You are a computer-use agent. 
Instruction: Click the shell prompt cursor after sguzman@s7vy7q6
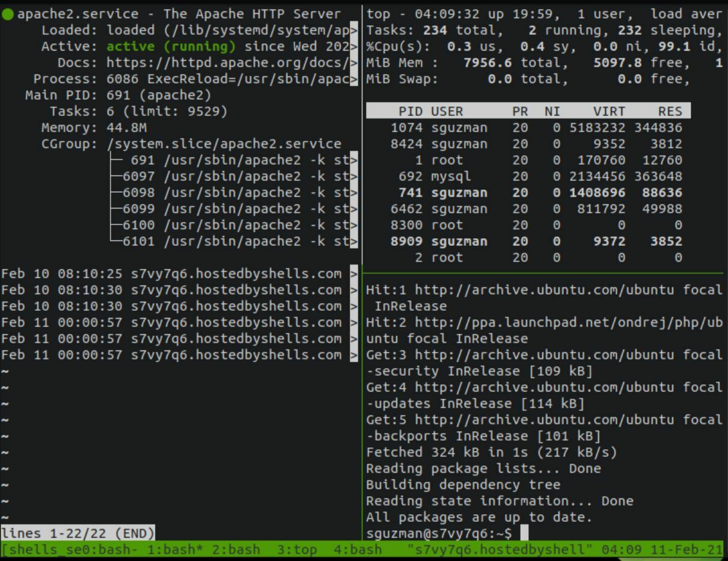click(524, 533)
